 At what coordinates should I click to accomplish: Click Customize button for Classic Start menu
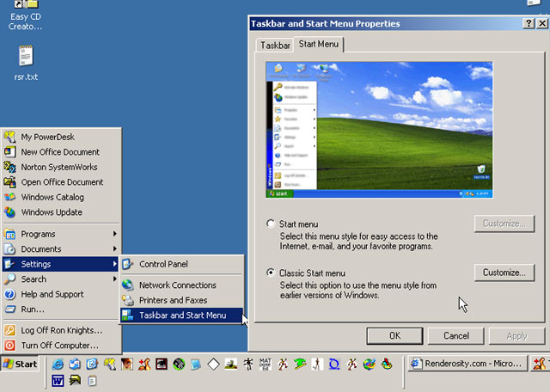pos(504,273)
